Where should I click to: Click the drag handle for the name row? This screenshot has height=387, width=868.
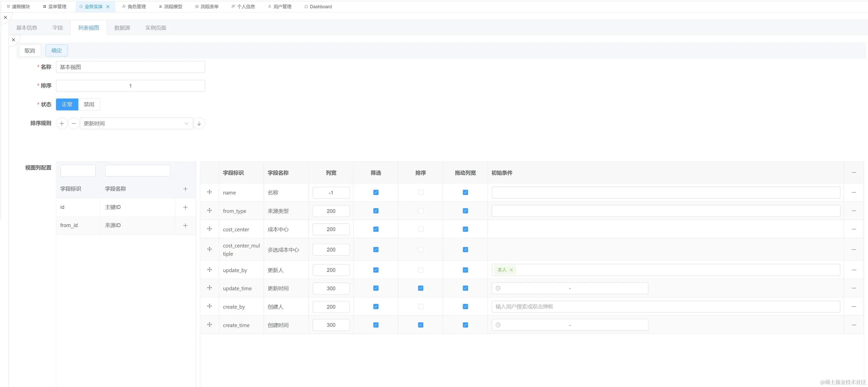click(209, 192)
